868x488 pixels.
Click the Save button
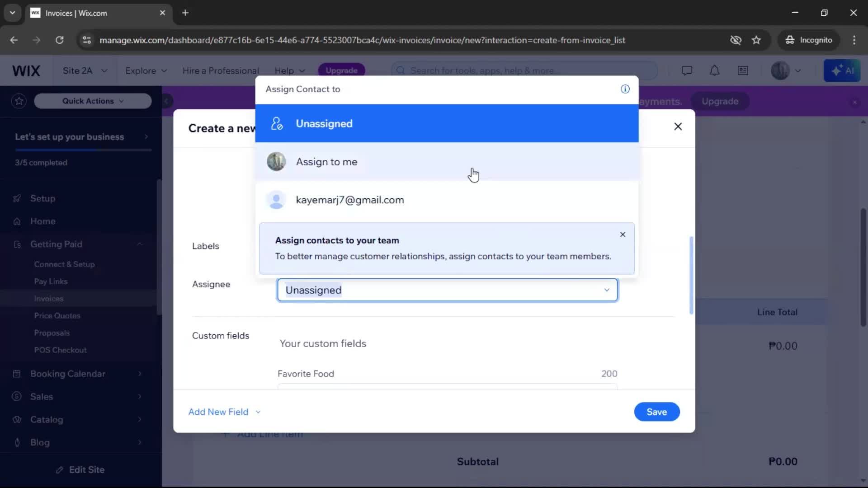(656, 412)
